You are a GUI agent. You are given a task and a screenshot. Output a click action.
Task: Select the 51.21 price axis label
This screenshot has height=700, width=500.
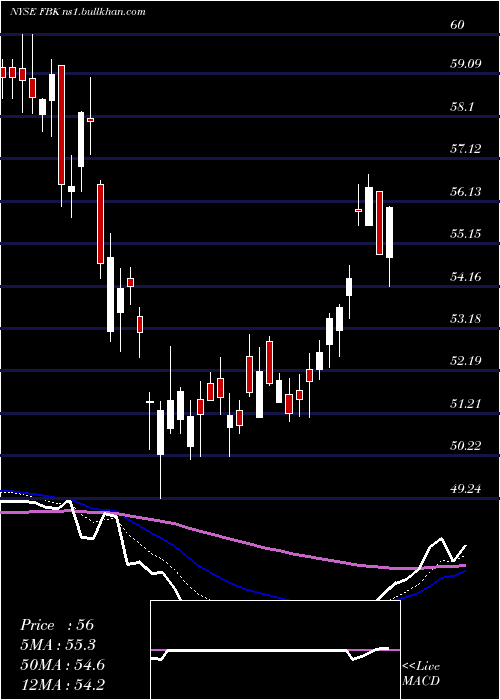[x=466, y=404]
